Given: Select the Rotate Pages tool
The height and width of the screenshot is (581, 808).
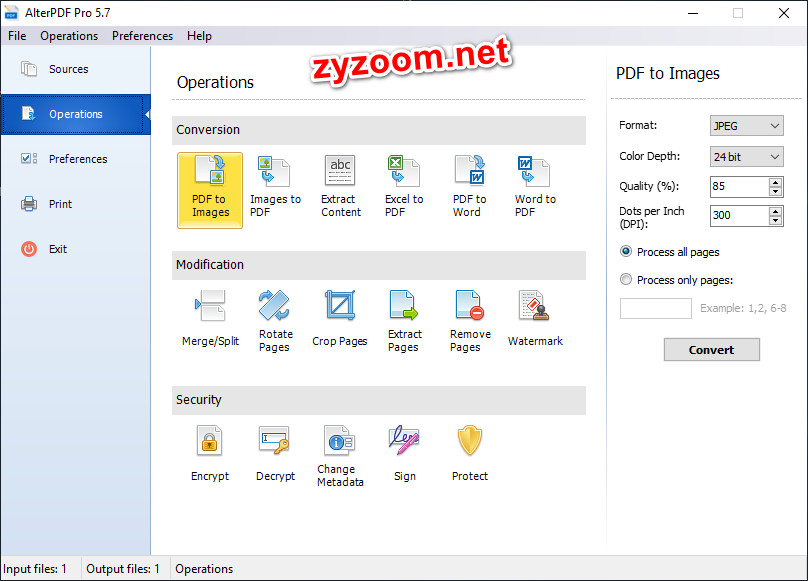Looking at the screenshot, I should (275, 321).
